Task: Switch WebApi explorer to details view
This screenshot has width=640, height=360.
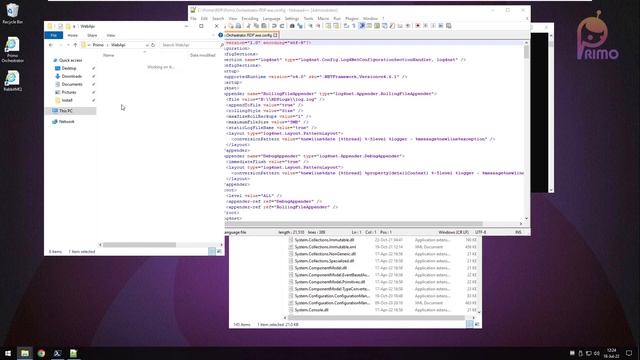Action: [x=212, y=251]
